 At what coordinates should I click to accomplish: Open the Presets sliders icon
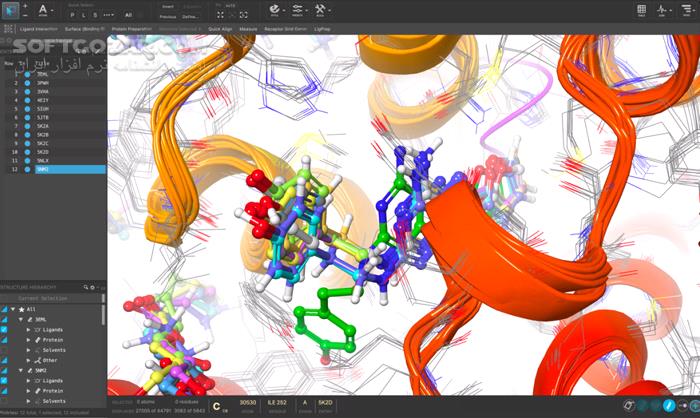coord(297,9)
